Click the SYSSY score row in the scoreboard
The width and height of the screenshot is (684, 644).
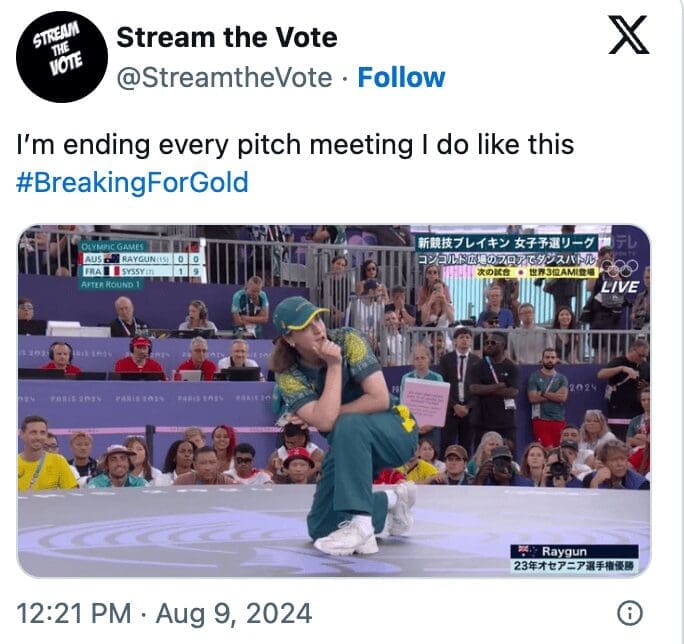[140, 271]
